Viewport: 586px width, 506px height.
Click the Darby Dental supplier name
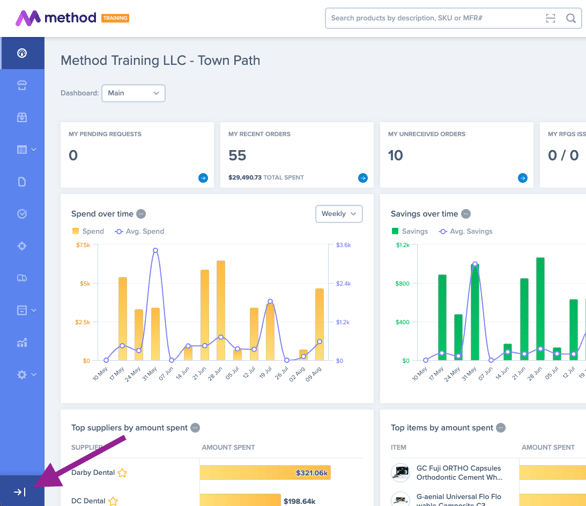coord(93,473)
